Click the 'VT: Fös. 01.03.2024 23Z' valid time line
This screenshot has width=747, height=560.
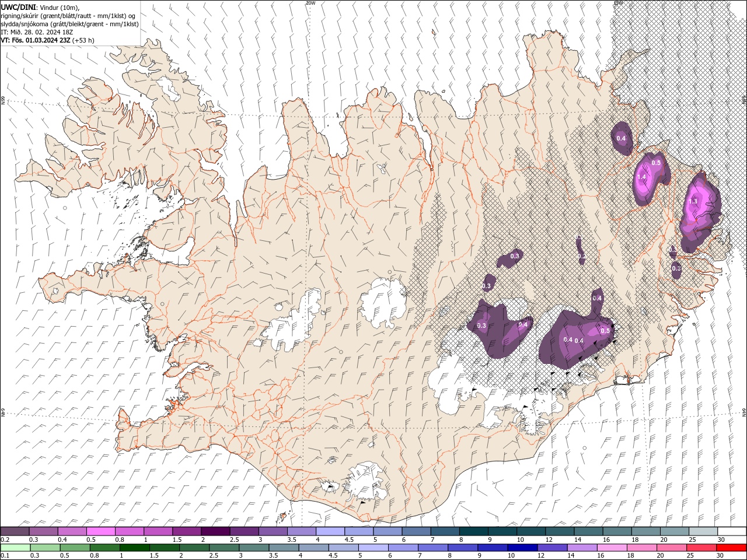[x=47, y=40]
